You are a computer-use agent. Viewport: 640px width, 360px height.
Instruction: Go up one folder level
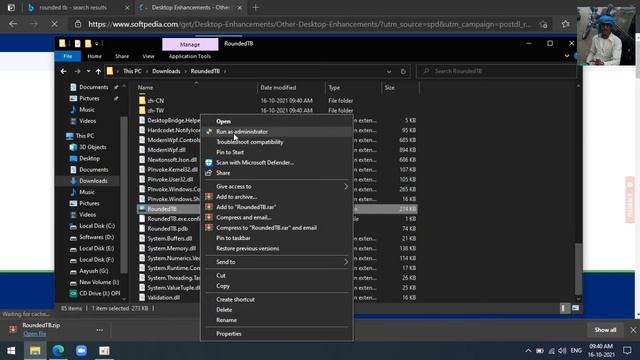(98, 71)
